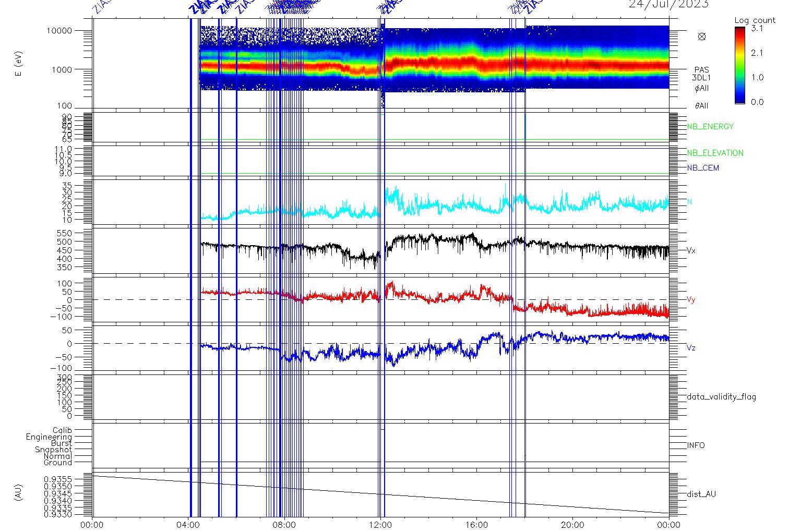Click the red Vy velocity label
Viewport: 789px width, 532px height.
click(x=691, y=300)
